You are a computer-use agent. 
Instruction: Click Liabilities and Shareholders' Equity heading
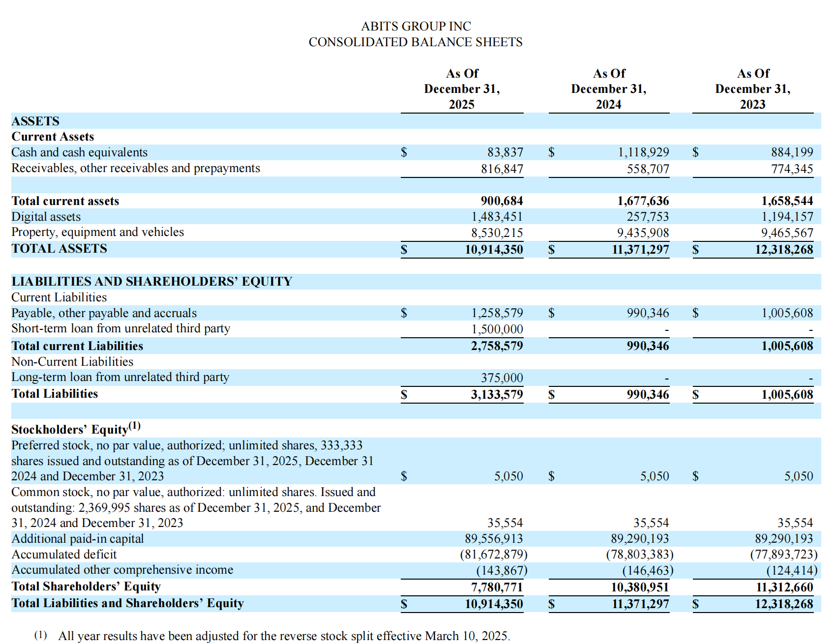point(151,282)
